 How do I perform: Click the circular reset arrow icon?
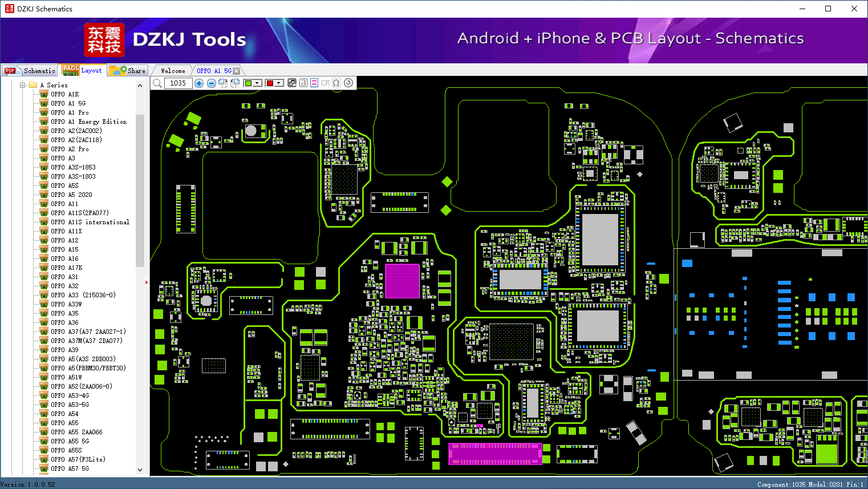(x=348, y=83)
